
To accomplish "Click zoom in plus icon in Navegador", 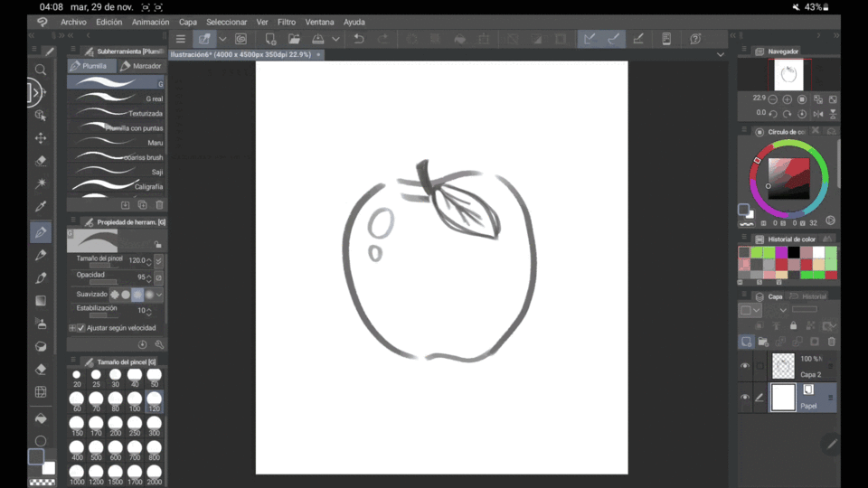I will pyautogui.click(x=788, y=99).
